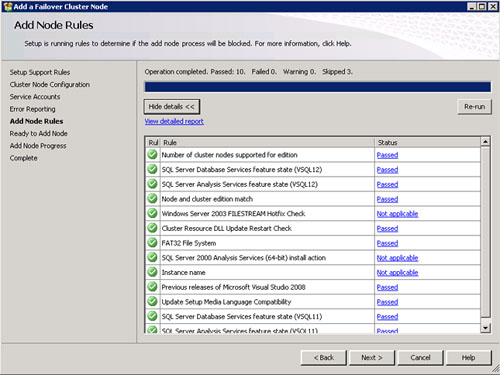Click the green check icon for Number of cluster nodes rule
This screenshot has height=375, width=500.
pos(152,155)
